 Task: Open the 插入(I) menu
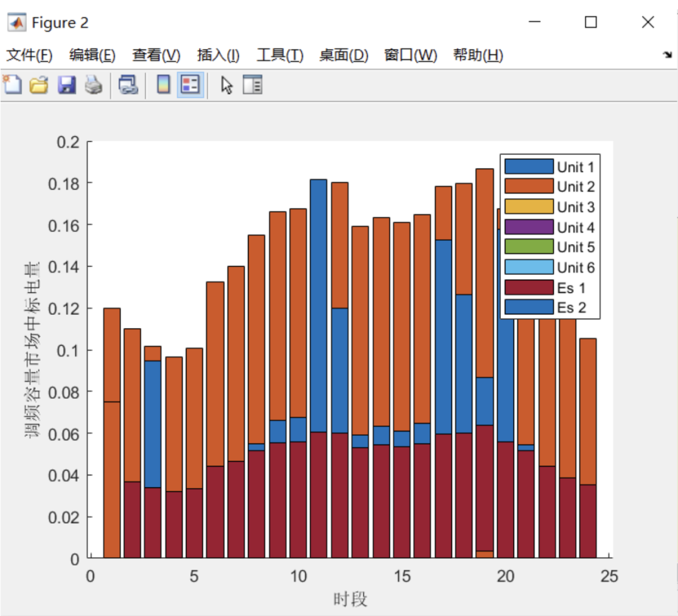218,55
